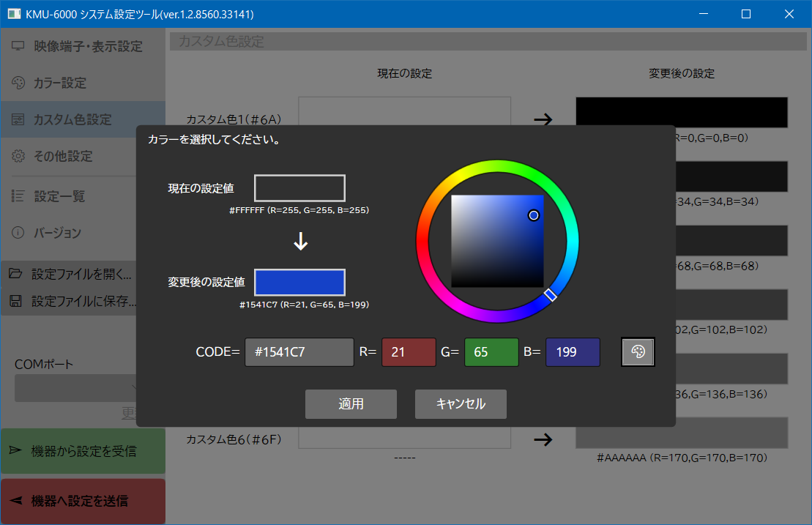Click the monitor icon for 映像端子・表示設定
Screen dimensions: 812x525
coord(18,47)
